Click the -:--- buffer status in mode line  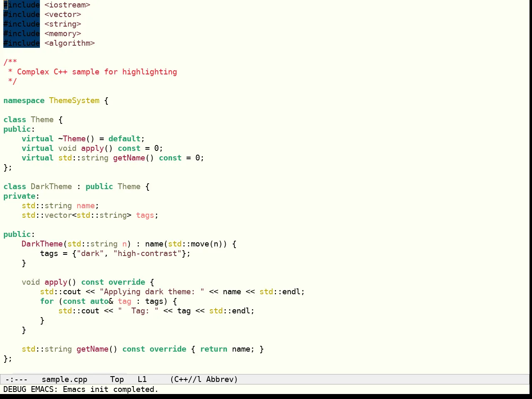(16, 379)
